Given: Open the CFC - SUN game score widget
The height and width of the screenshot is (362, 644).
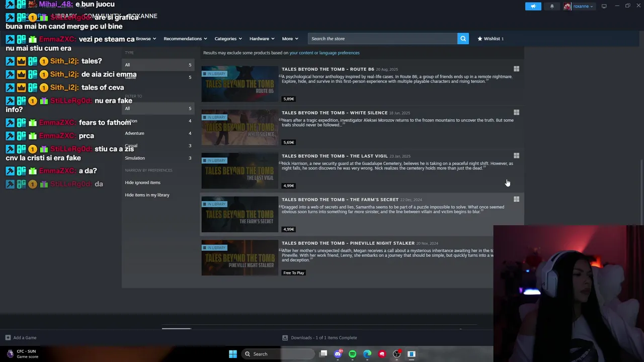Looking at the screenshot, I should [x=23, y=354].
